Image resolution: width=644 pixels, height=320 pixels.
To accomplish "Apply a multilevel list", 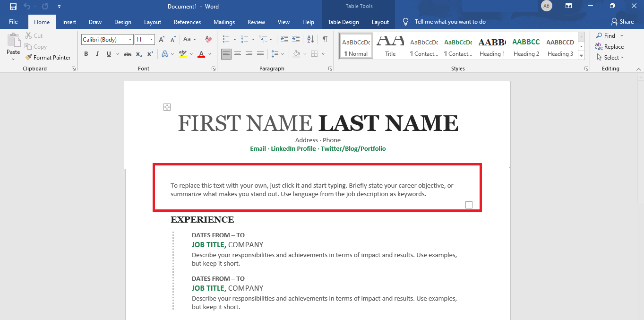I will [x=263, y=39].
